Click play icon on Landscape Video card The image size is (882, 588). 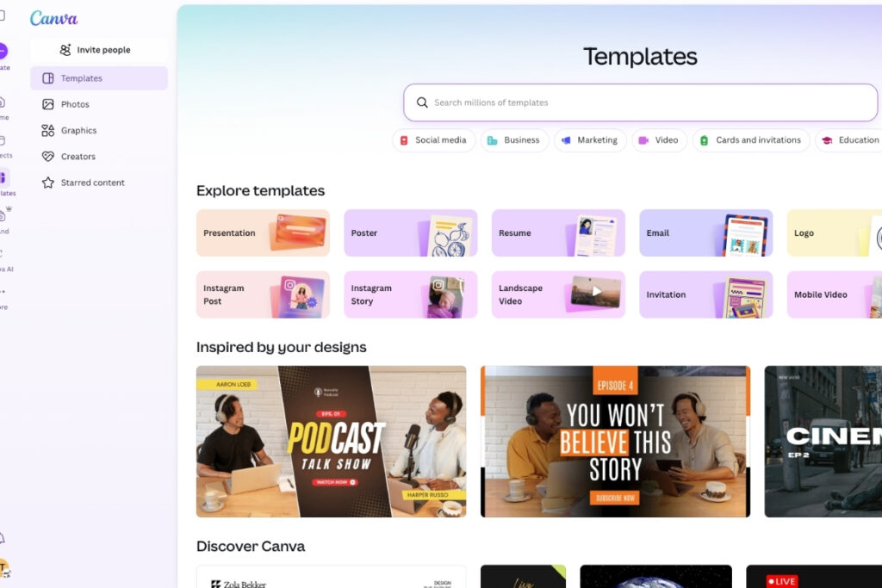[597, 291]
